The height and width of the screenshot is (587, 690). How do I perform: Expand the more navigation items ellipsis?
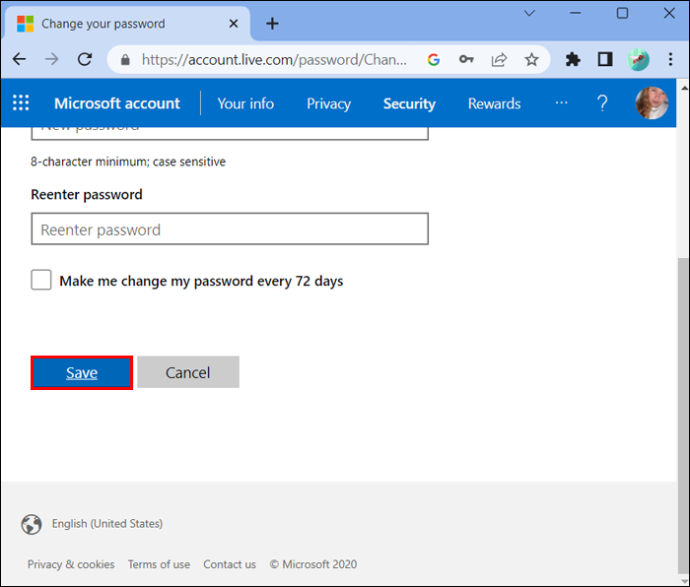(561, 103)
